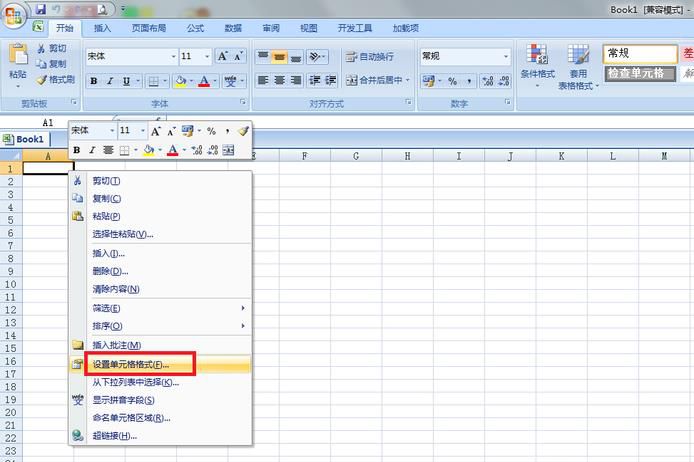Choose 选择性粘贴 in context menu
Viewport: 694px width, 462px height.
point(160,234)
